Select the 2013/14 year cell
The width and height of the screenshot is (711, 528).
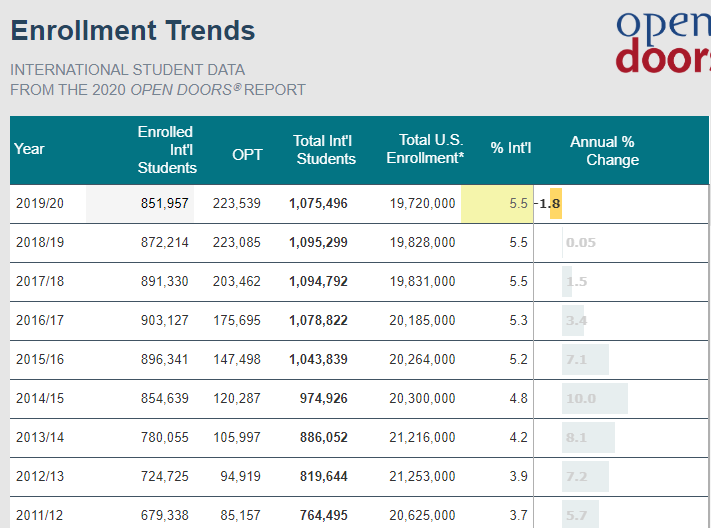tap(40, 437)
